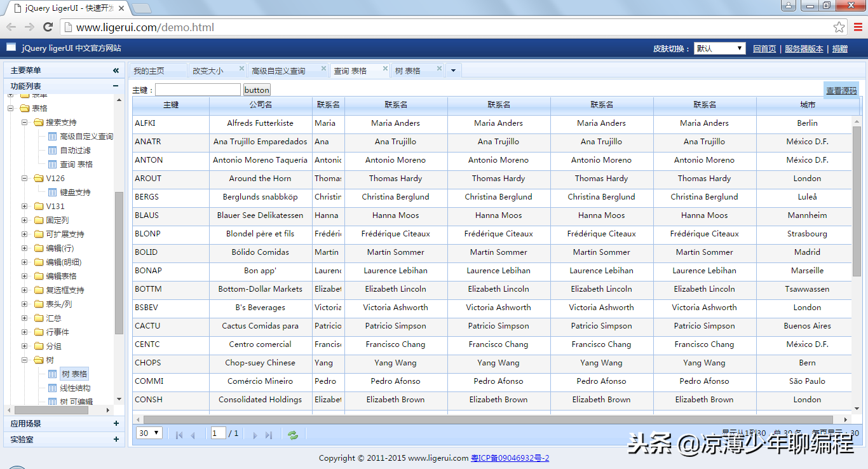
Task: Click the folder icon next to 搜索支持
Action: tap(39, 123)
